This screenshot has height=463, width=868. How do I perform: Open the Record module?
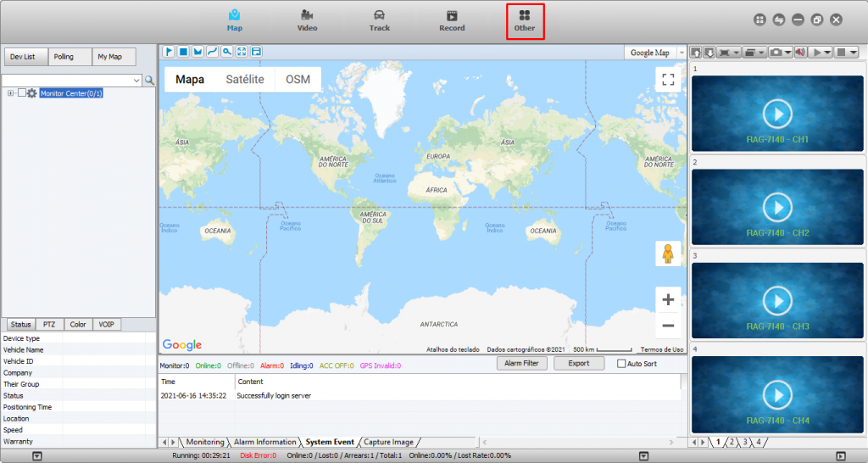pos(452,20)
